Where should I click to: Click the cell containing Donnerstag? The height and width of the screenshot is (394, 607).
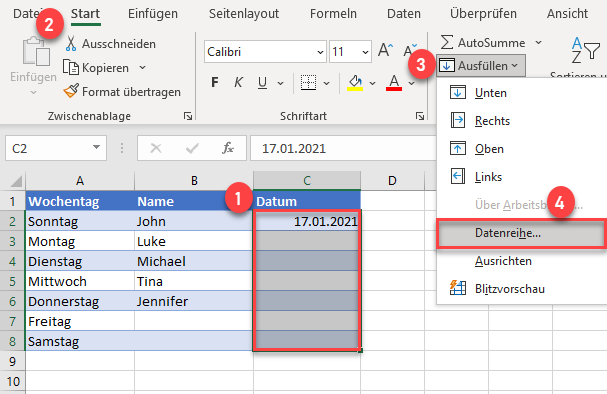tap(80, 301)
